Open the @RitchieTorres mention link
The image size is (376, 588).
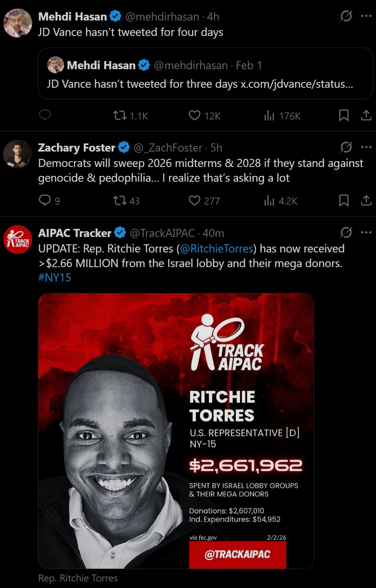point(217,249)
